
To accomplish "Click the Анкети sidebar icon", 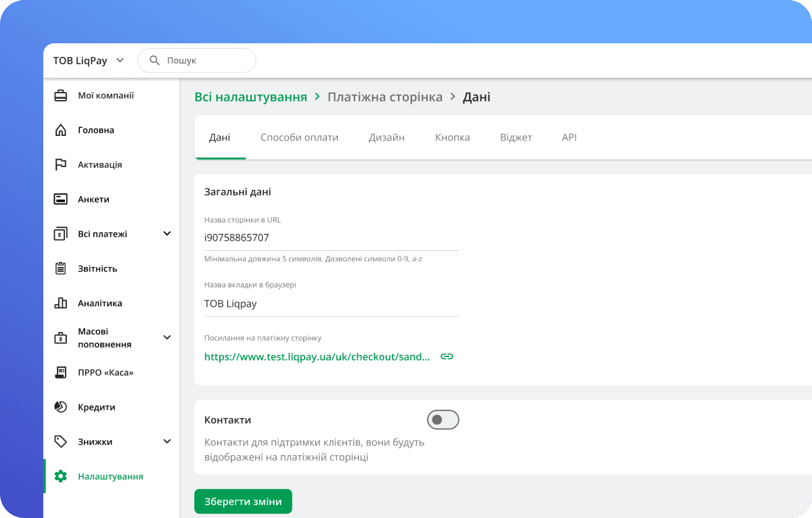I will (61, 199).
